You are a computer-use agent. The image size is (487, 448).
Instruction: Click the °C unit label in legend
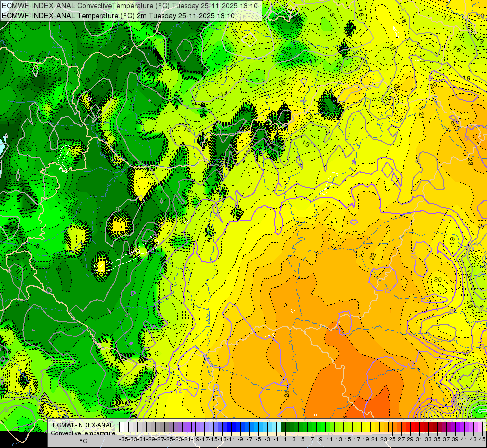[83, 441]
